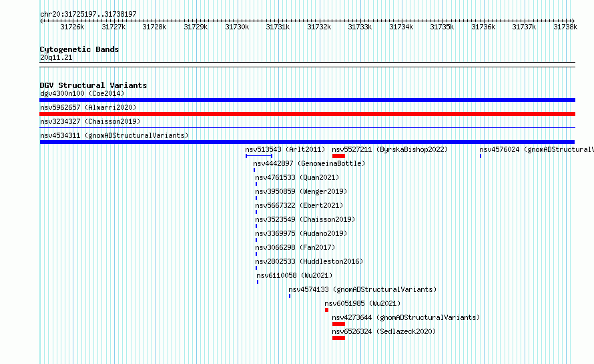594x364 pixels.
Task: Open nsv6110058 (Wu2021) variant label
Action: coord(294,275)
